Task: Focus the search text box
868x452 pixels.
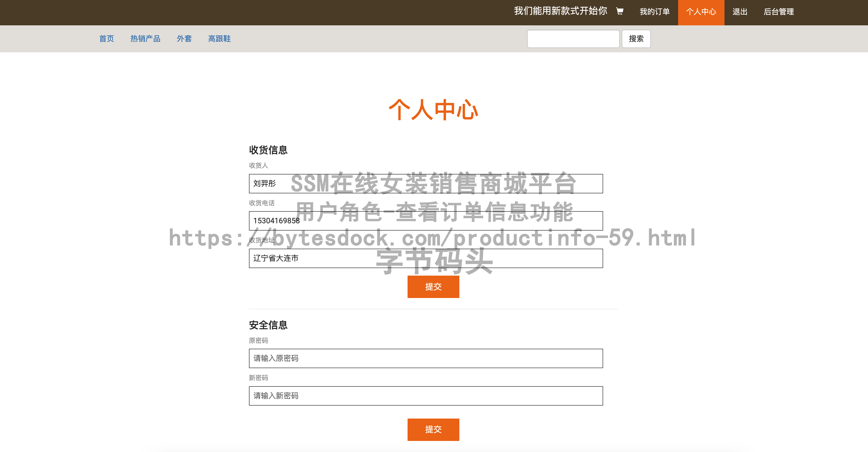Action: click(x=573, y=39)
